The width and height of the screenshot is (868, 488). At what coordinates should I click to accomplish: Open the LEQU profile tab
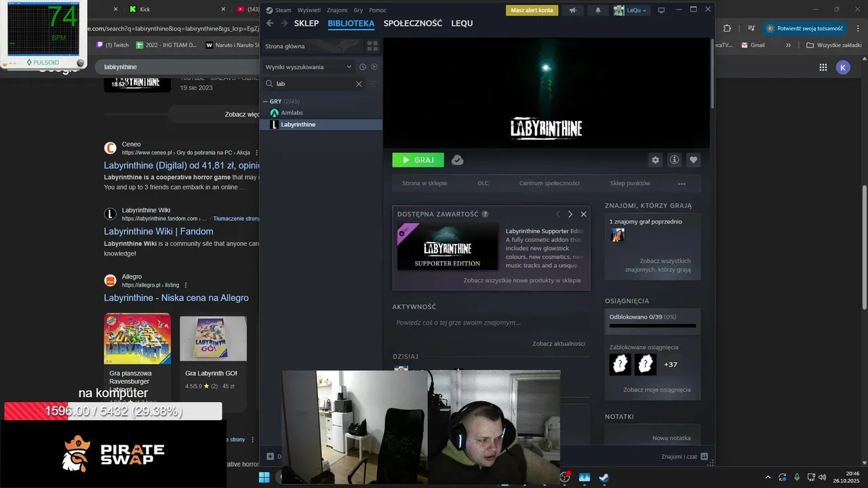462,23
